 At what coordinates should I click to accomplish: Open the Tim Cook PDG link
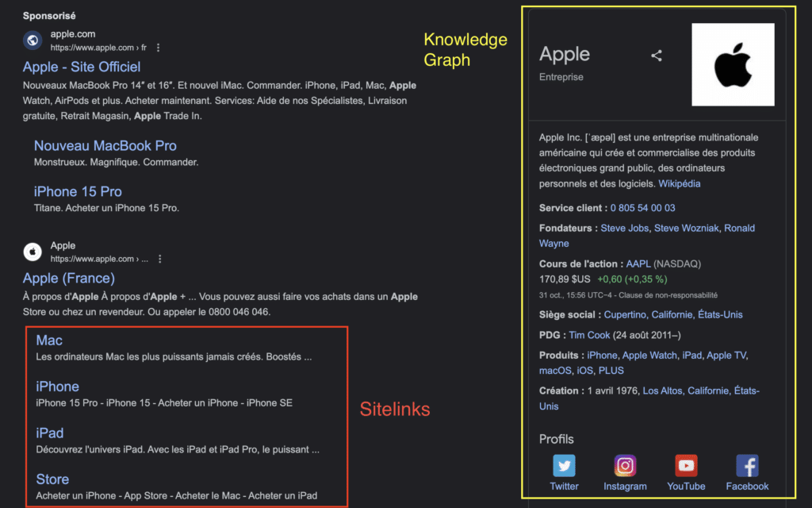click(589, 336)
